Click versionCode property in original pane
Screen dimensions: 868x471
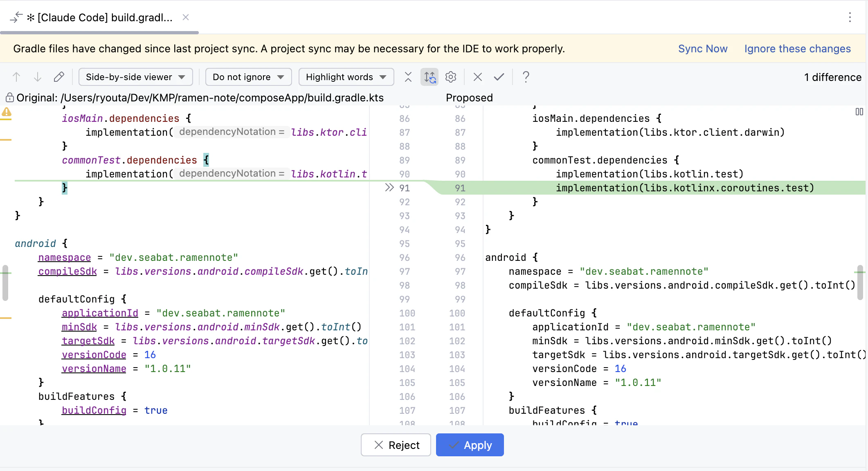(94, 355)
